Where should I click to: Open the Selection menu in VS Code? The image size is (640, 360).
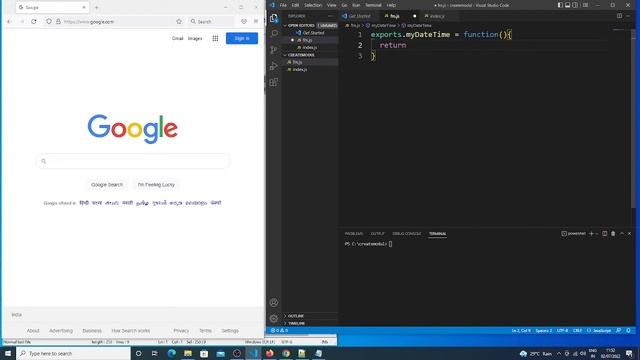click(313, 5)
